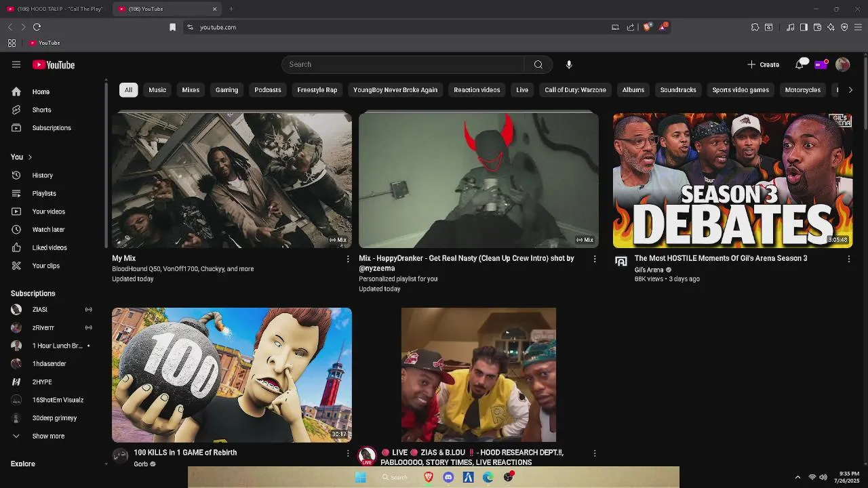Open the account avatar menu
The height and width of the screenshot is (488, 868).
[842, 64]
